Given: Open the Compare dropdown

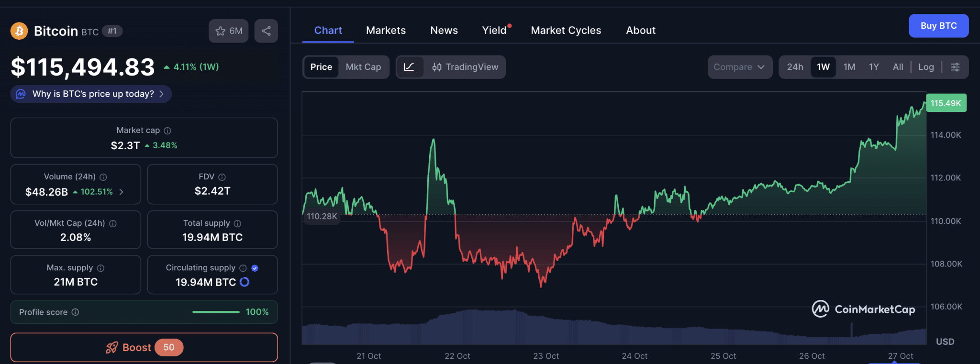Looking at the screenshot, I should point(739,67).
